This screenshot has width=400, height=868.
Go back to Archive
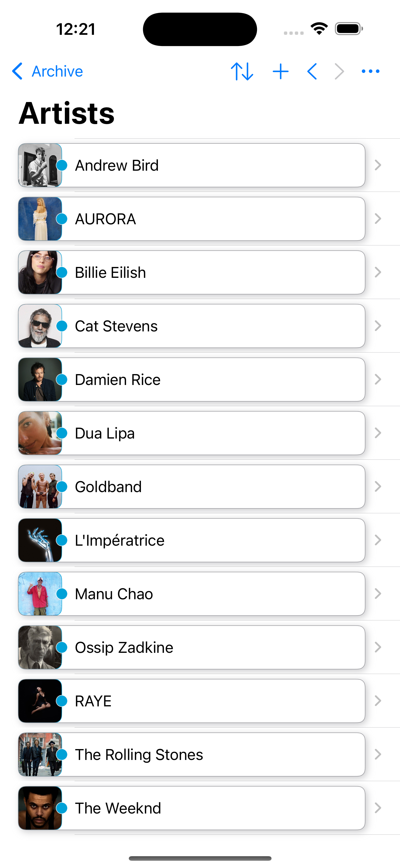pos(57,71)
